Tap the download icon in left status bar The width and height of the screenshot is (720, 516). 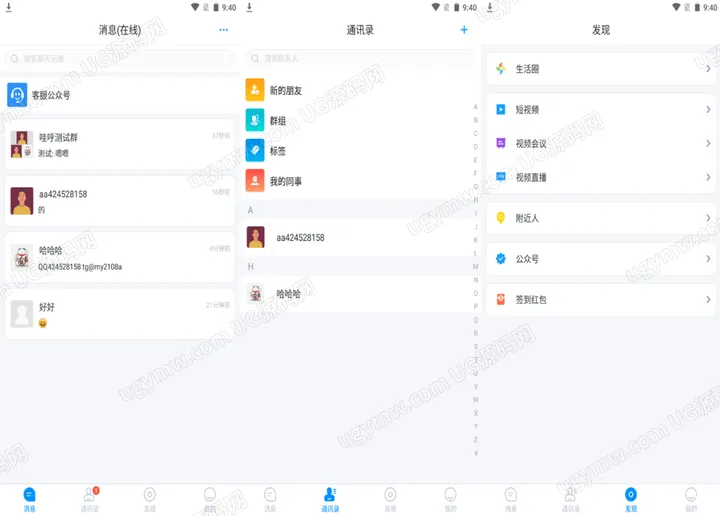(9, 7)
